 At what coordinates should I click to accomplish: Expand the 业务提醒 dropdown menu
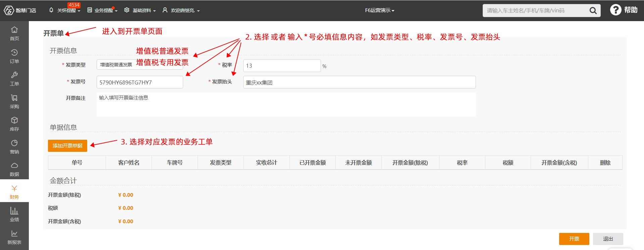[x=103, y=10]
